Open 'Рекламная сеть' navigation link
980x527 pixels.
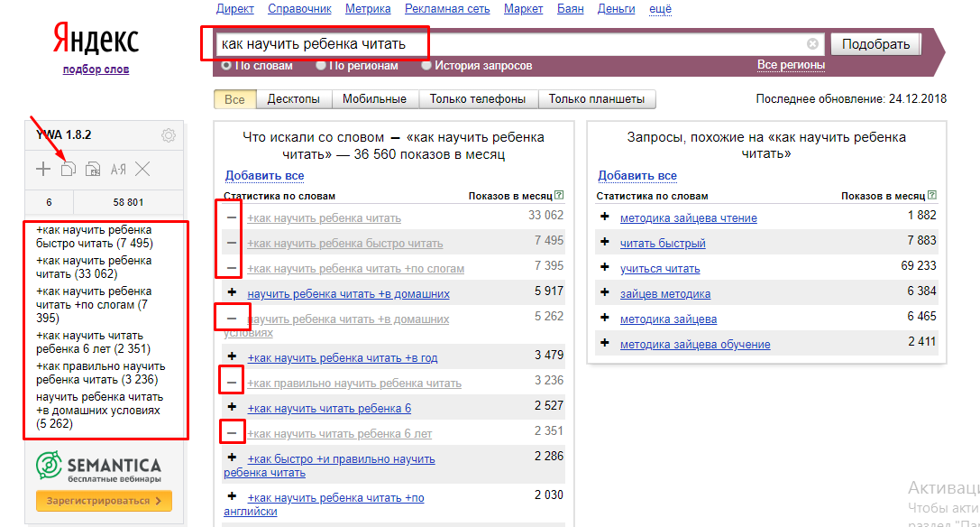click(x=447, y=9)
